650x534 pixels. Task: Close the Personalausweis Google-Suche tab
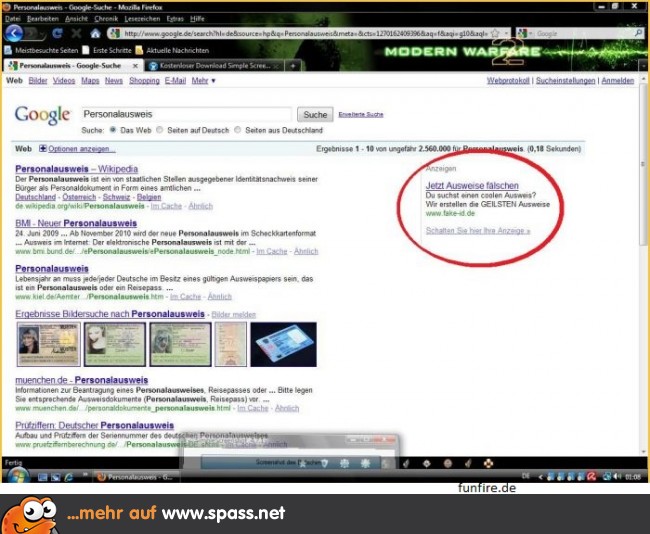(135, 66)
